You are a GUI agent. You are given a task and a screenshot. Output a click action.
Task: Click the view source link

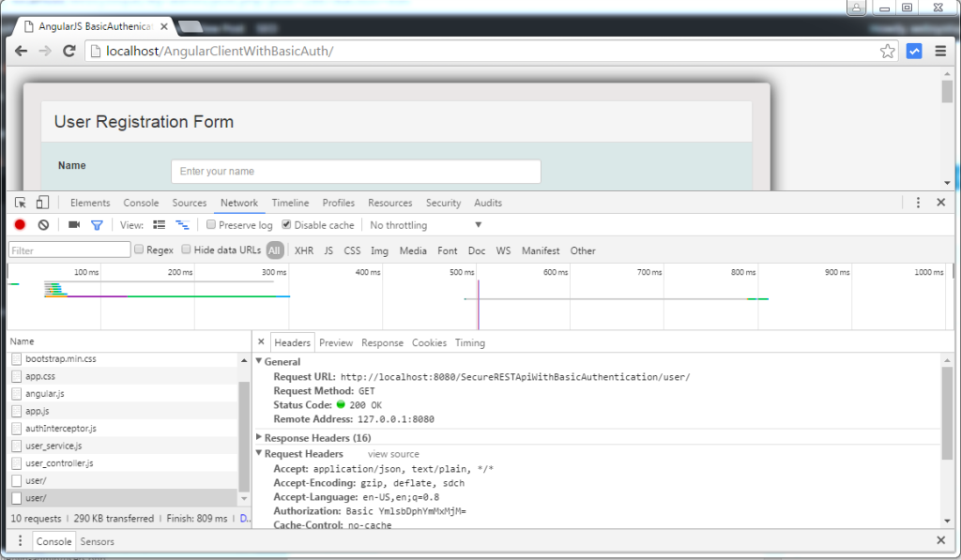pyautogui.click(x=392, y=453)
